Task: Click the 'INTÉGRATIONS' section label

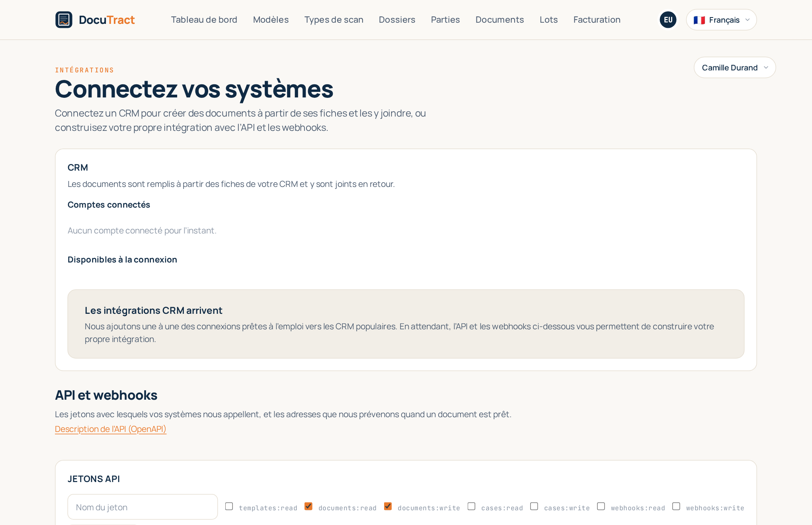Action: point(84,70)
